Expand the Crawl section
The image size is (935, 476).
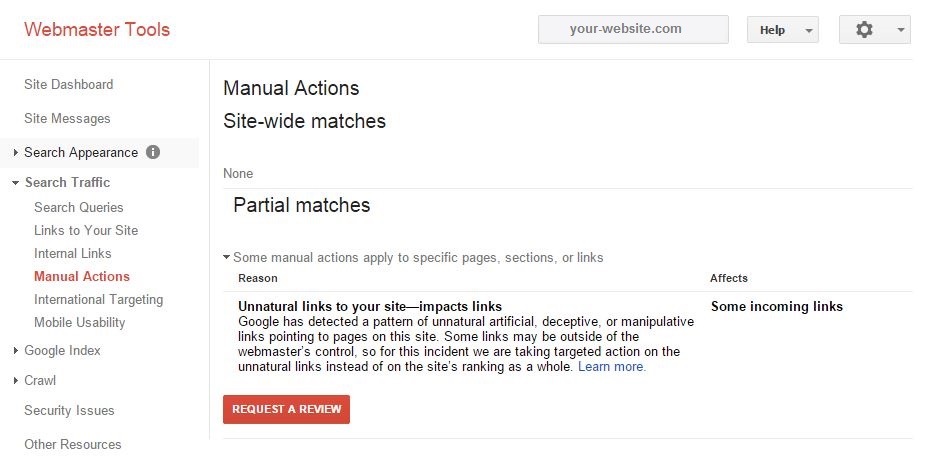tap(16, 381)
